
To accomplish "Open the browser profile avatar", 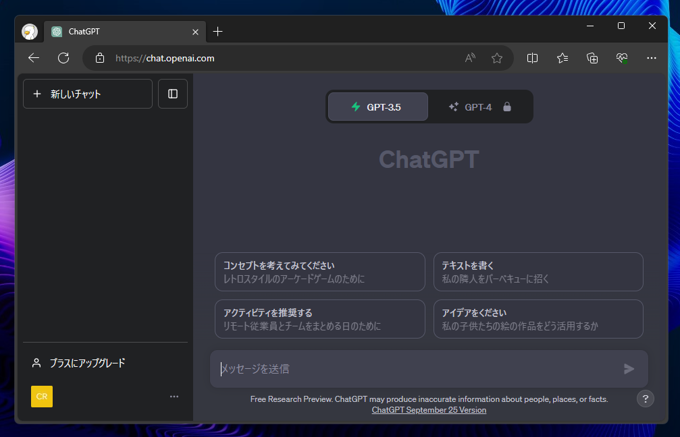I will point(30,32).
